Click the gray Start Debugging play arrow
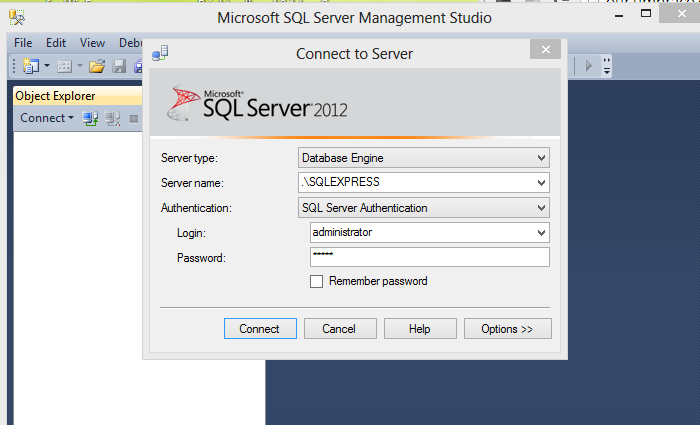The image size is (700, 425). tap(588, 66)
